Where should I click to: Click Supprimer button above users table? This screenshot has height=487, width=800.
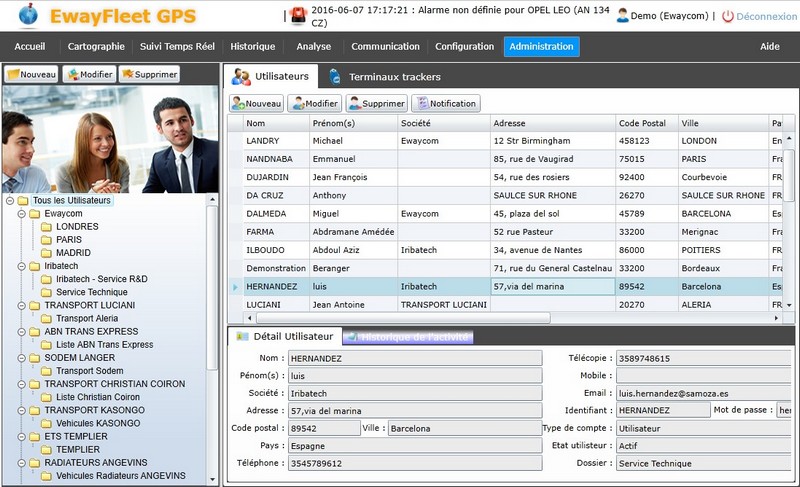[377, 104]
